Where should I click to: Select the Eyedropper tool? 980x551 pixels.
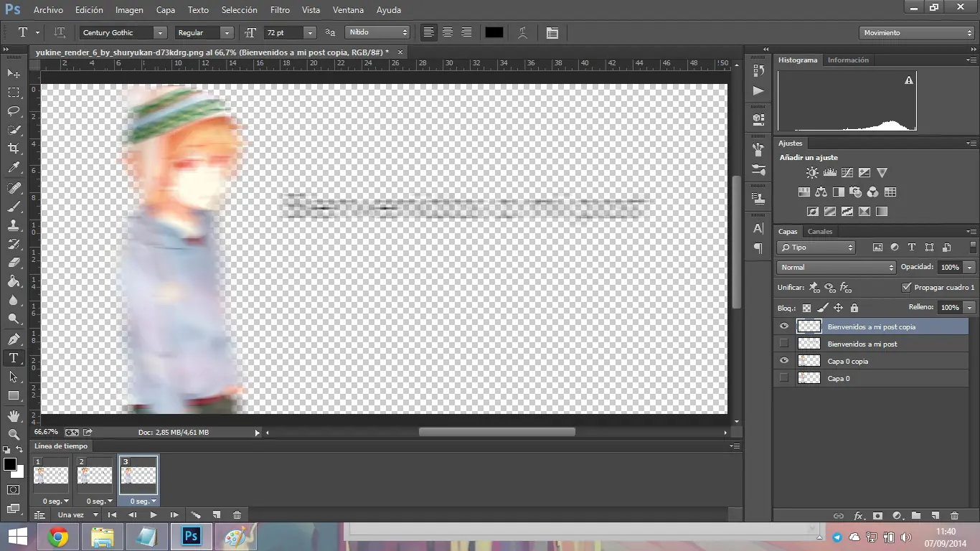point(14,168)
